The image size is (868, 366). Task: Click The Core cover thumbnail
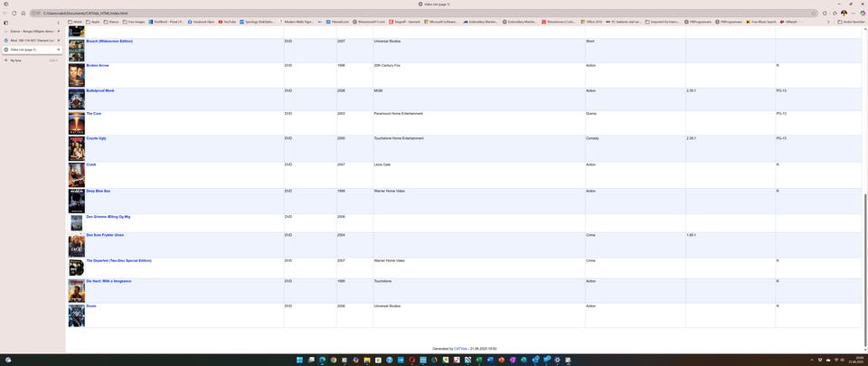tap(76, 123)
